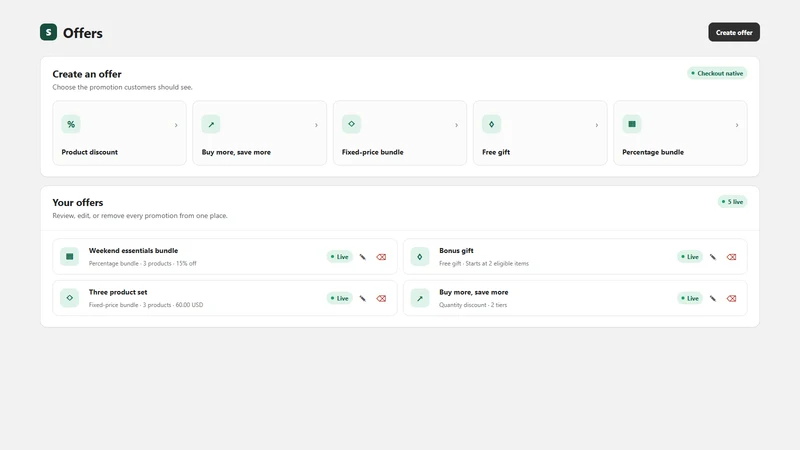Click the green S app logo

[48, 32]
